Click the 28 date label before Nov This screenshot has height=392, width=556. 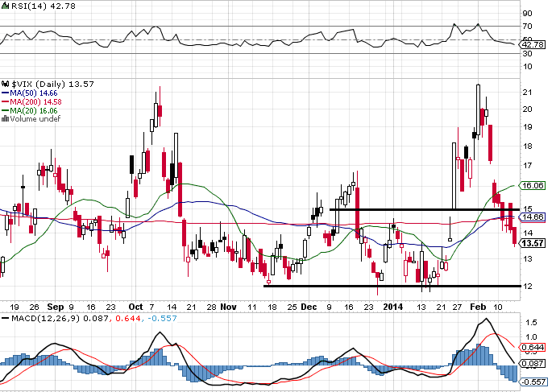(x=211, y=307)
